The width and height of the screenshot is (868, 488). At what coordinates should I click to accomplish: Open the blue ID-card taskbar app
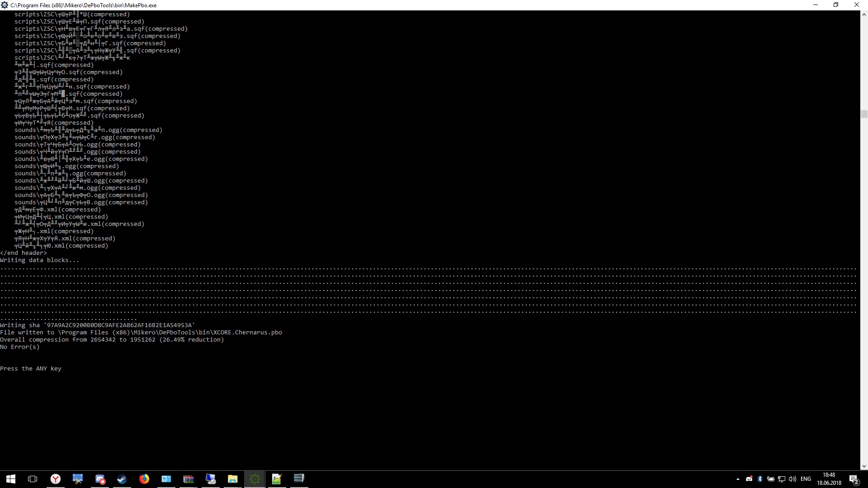click(166, 479)
